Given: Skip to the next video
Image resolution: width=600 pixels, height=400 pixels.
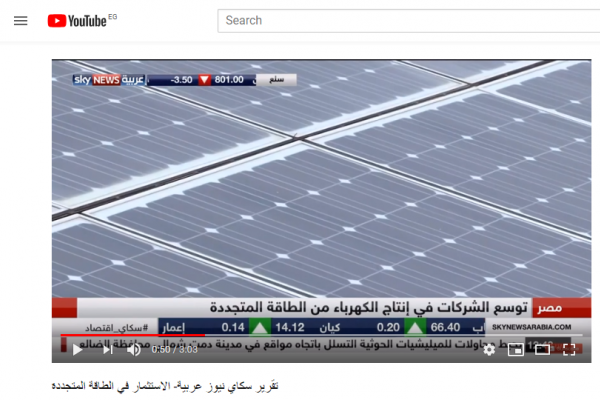Looking at the screenshot, I should [108, 349].
